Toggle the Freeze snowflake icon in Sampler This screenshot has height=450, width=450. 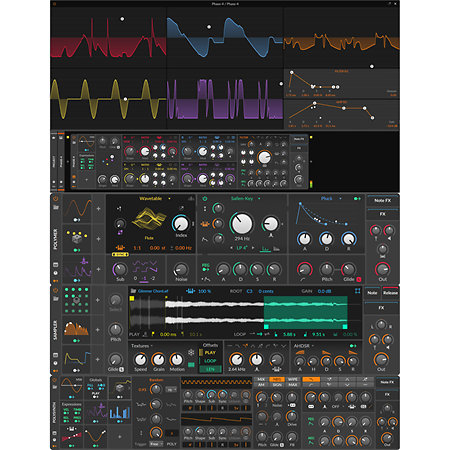191,353
